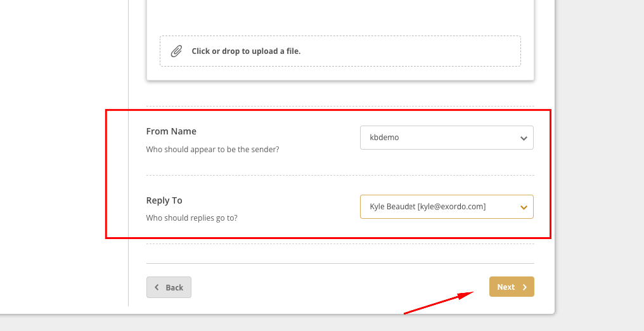Click the horizontal divider above Back button

click(340, 263)
